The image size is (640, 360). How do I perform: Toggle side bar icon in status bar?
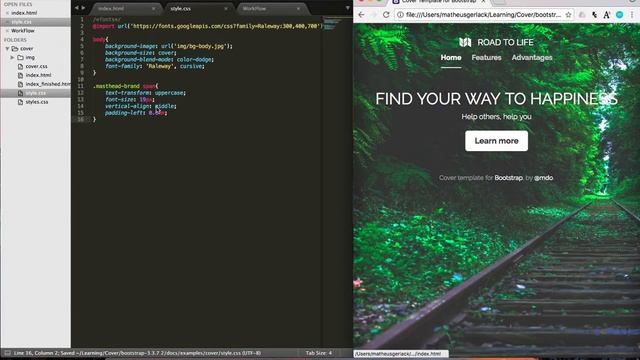pyautogui.click(x=7, y=353)
